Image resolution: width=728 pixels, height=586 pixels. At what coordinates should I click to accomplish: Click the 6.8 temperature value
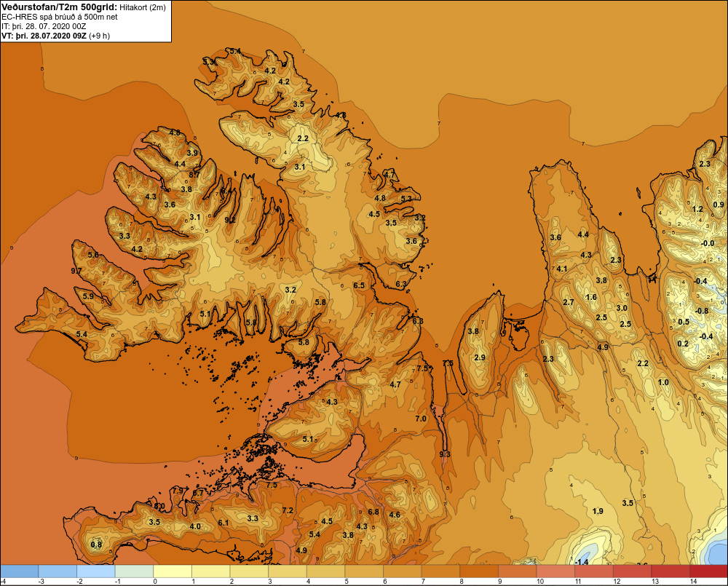373,512
